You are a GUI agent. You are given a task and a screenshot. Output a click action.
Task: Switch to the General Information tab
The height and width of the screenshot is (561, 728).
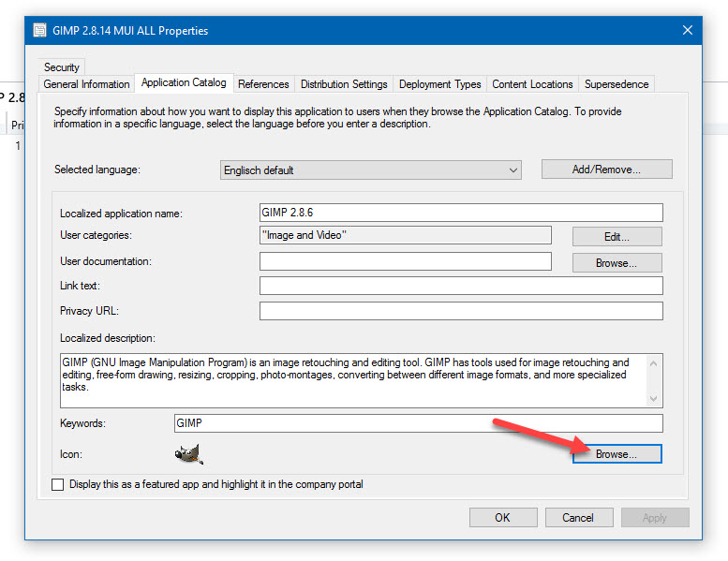pos(86,84)
